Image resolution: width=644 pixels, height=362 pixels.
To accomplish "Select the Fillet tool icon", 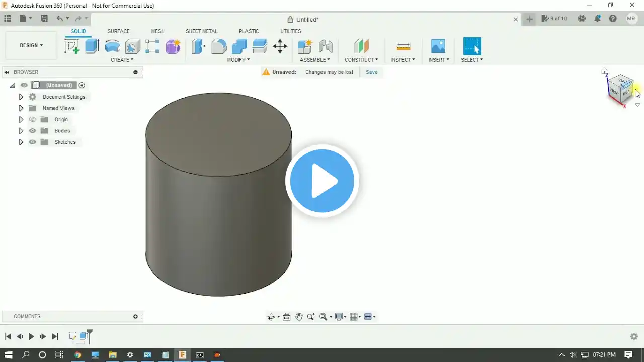I will tap(219, 46).
